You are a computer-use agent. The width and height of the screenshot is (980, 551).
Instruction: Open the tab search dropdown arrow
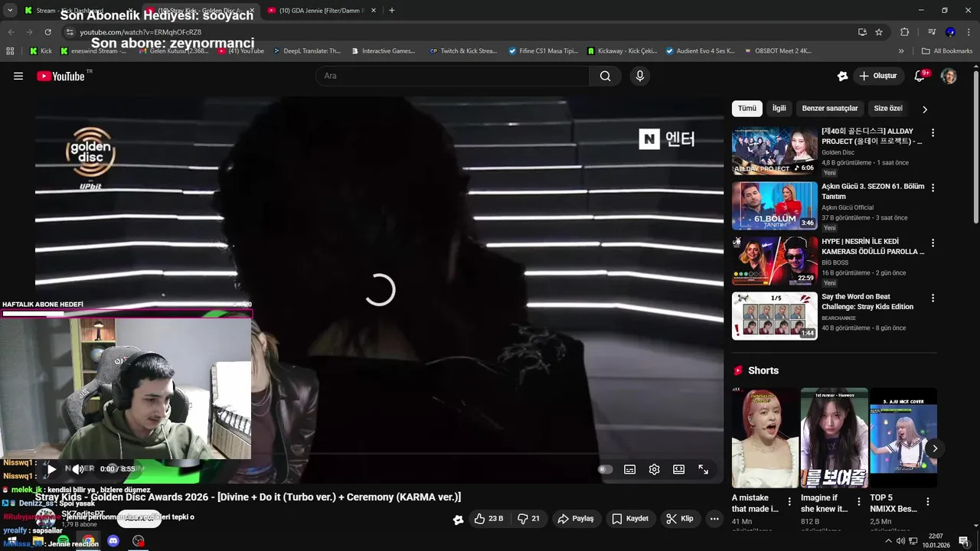[9, 11]
